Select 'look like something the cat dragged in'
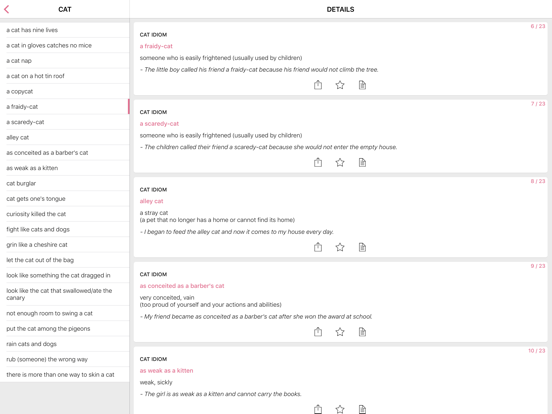This screenshot has height=414, width=552. pos(65,275)
